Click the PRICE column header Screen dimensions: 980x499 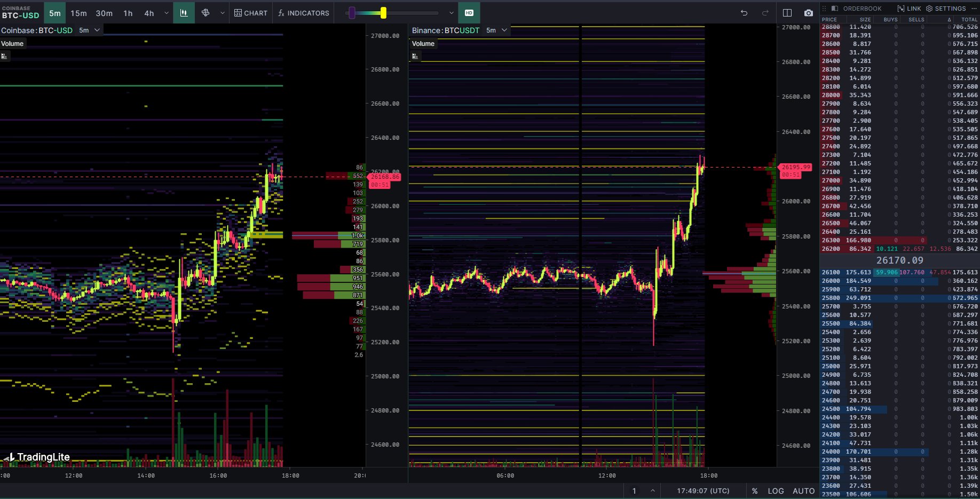829,19
